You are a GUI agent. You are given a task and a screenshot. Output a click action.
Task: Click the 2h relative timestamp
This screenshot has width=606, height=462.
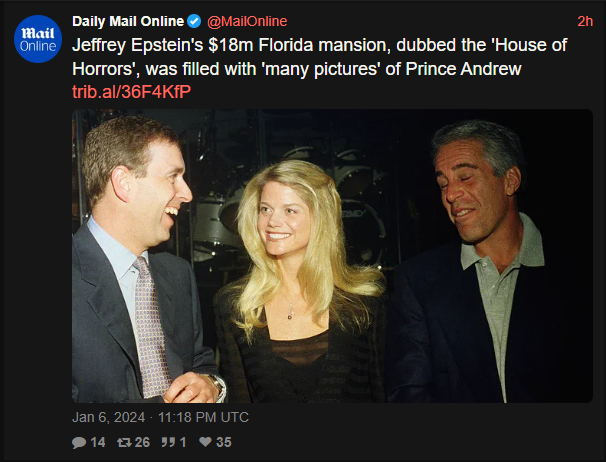pos(585,21)
